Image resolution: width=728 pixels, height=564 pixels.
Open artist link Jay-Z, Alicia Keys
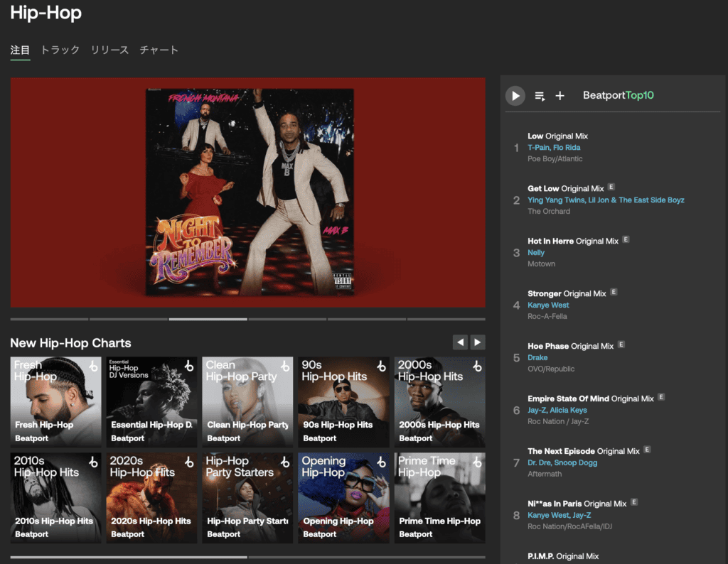(557, 410)
